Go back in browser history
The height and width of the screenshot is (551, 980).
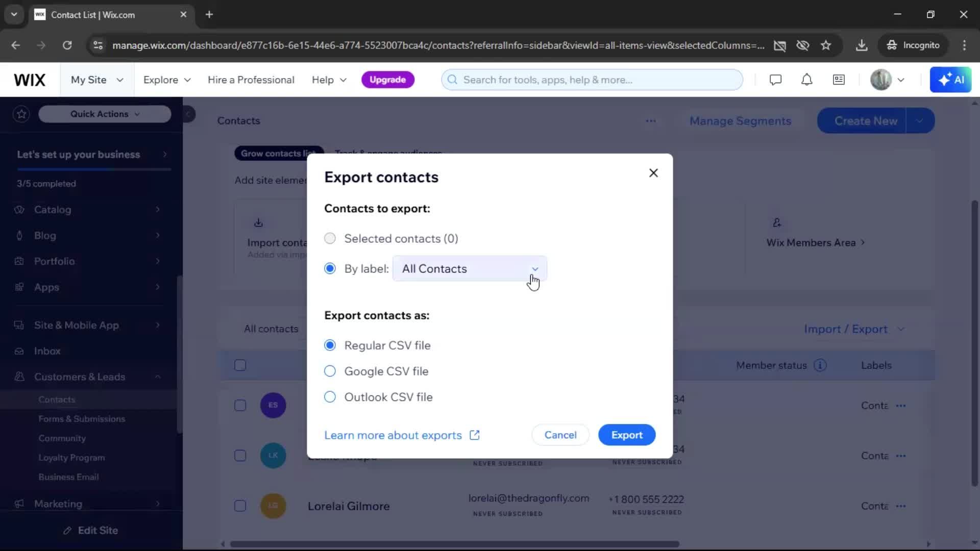(16, 45)
